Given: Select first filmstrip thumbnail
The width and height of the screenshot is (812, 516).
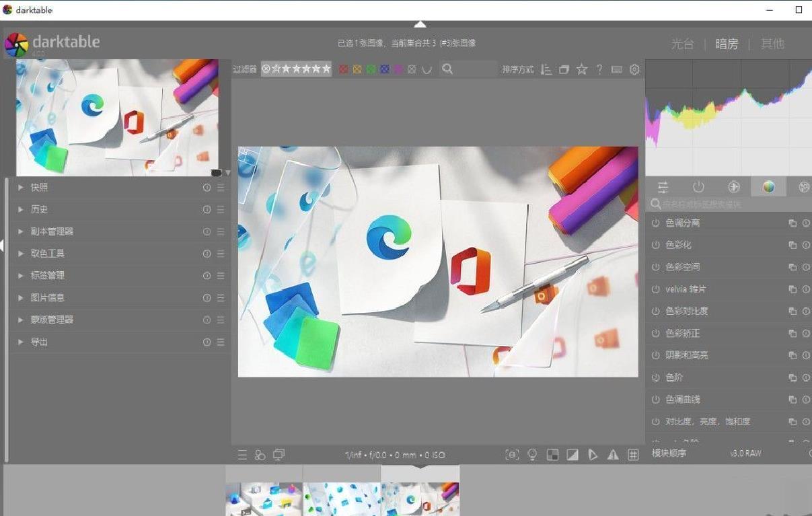Looking at the screenshot, I should 264,499.
